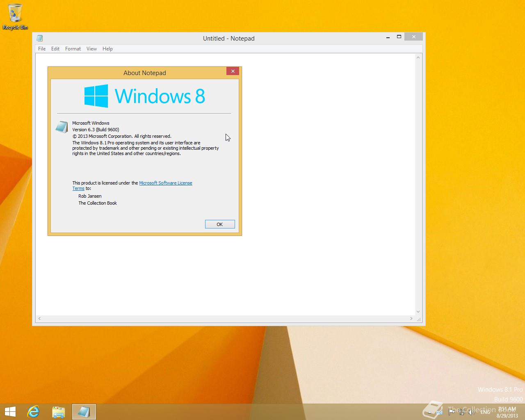
Task: Maximize the Notepad window
Action: click(399, 37)
